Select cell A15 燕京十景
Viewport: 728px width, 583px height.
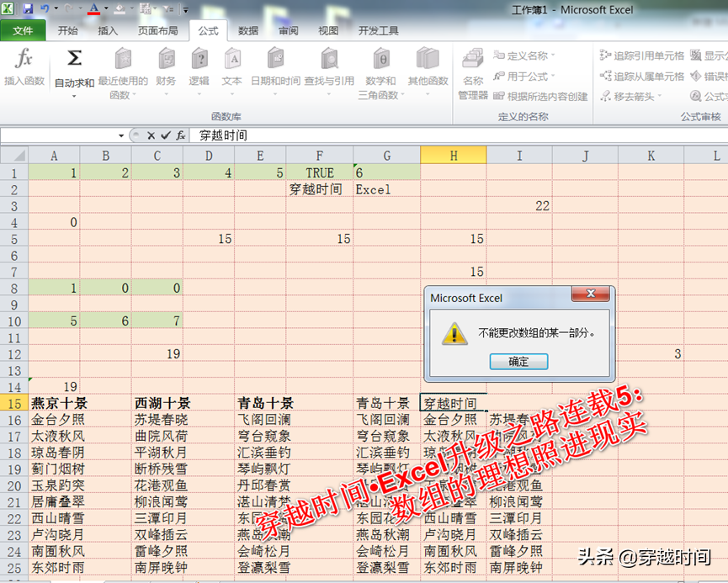(x=54, y=403)
